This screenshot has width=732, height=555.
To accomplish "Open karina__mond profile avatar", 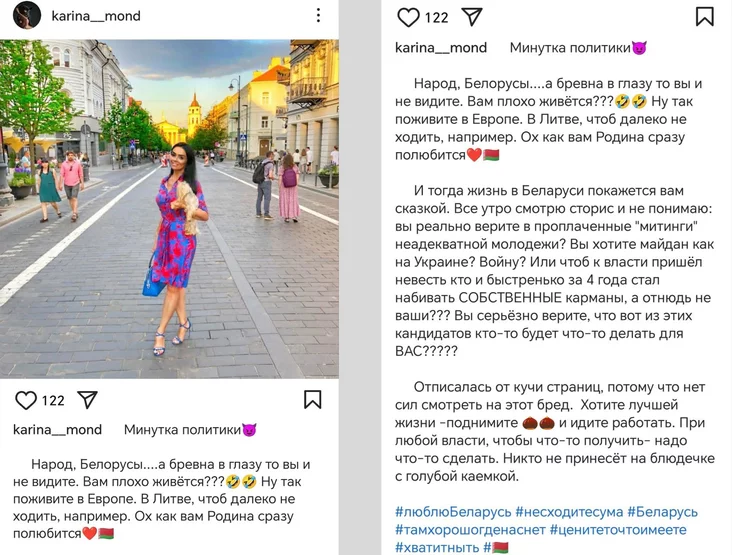I will coord(27,15).
